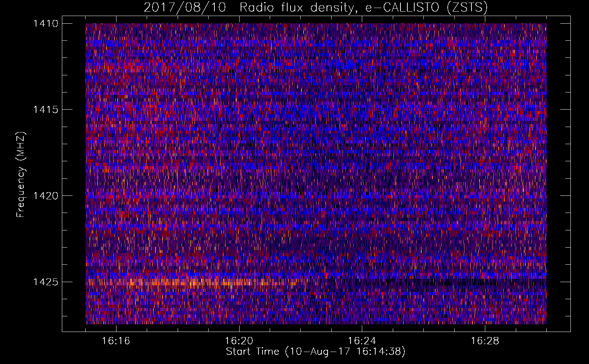Viewport: 589px width, 364px height.
Task: Click the 'Frequency (MHZ)' axis label
Action: point(21,175)
